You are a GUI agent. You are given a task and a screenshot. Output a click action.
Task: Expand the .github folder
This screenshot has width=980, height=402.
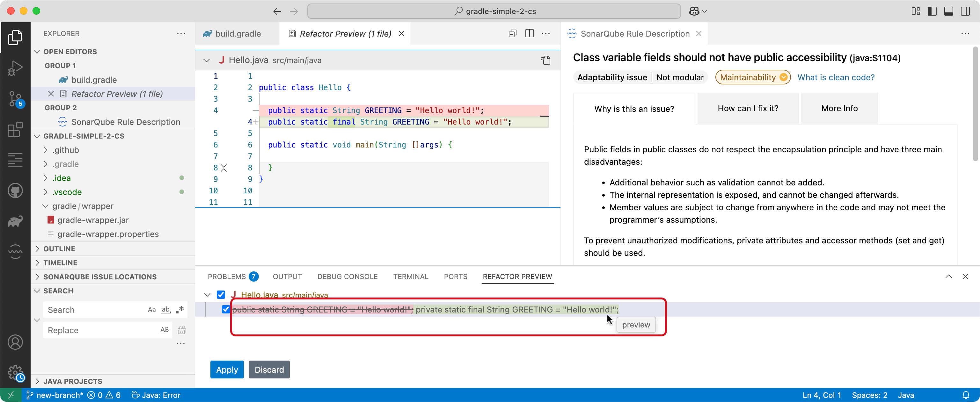click(x=46, y=150)
